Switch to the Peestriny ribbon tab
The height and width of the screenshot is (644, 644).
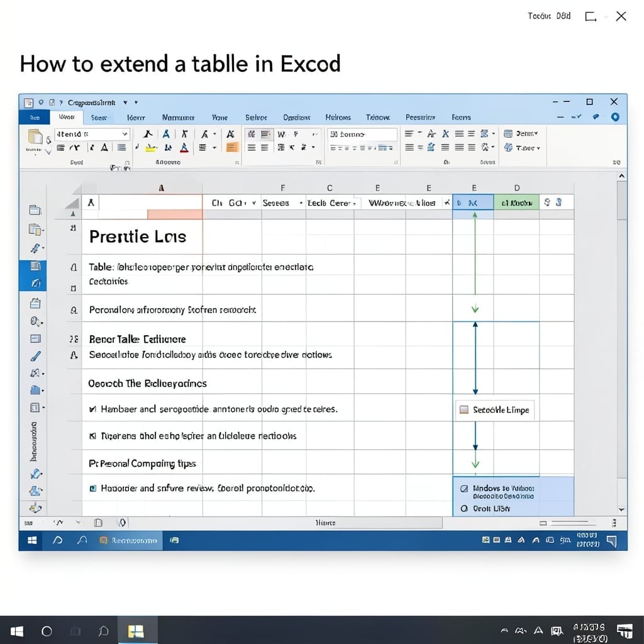pos(420,118)
